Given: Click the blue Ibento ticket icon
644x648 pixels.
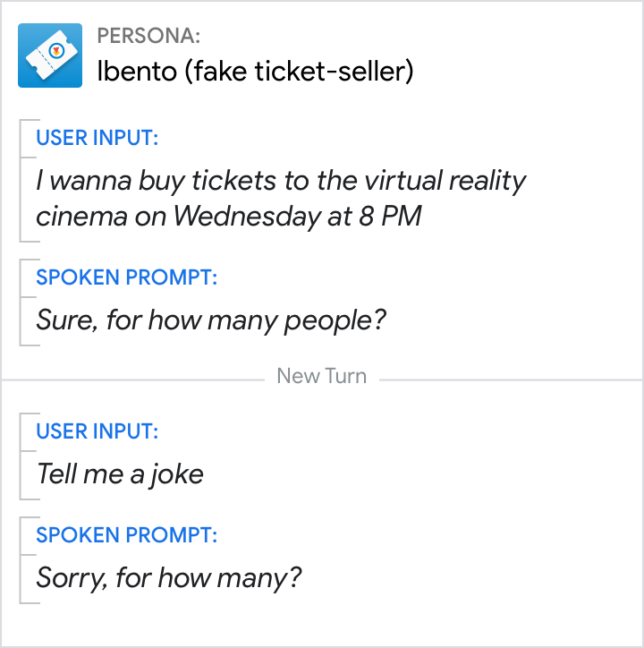Looking at the screenshot, I should [x=50, y=55].
